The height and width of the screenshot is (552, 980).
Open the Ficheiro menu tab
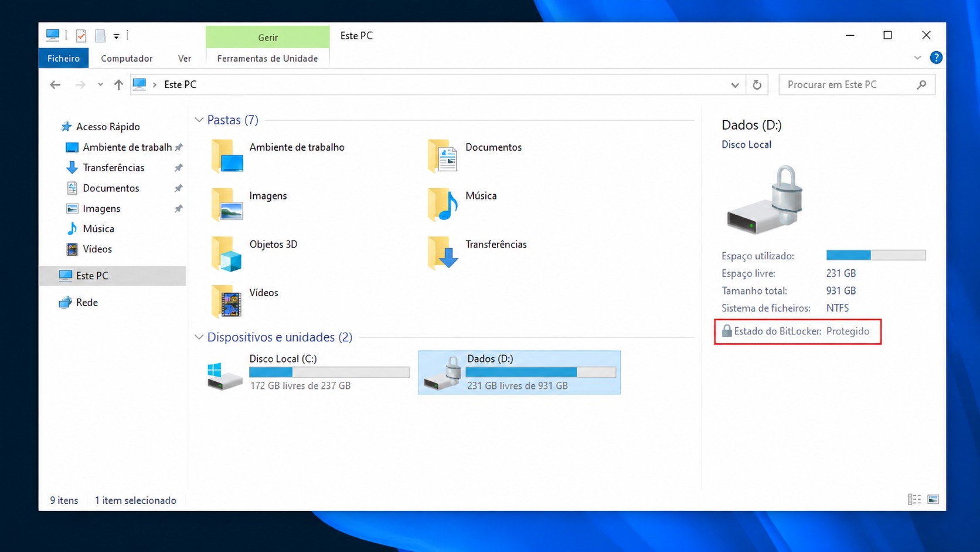63,58
